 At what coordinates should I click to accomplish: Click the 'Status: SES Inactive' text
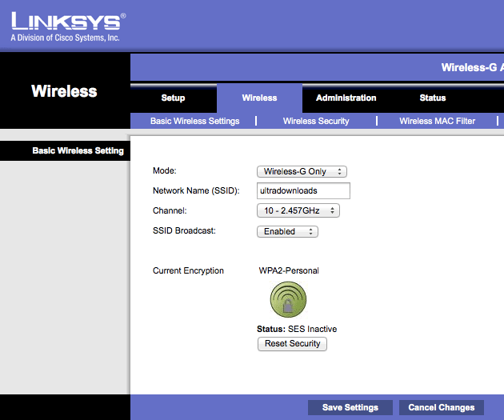(x=297, y=329)
